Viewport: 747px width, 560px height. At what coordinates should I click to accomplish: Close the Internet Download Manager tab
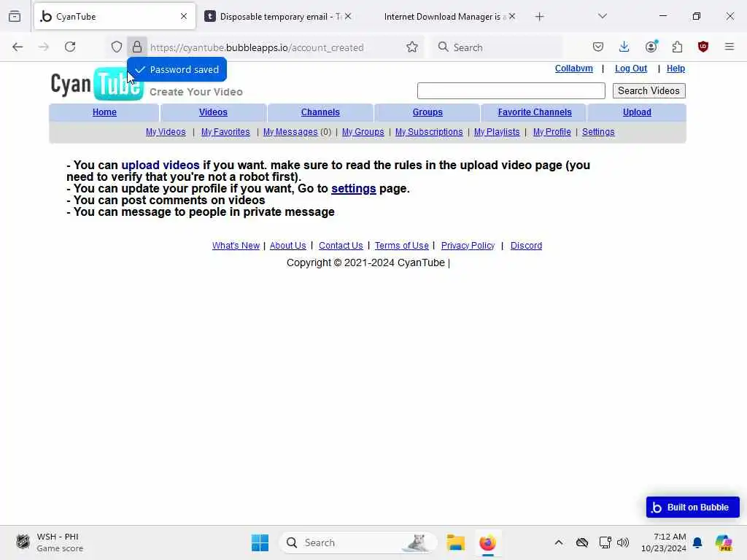tap(512, 16)
